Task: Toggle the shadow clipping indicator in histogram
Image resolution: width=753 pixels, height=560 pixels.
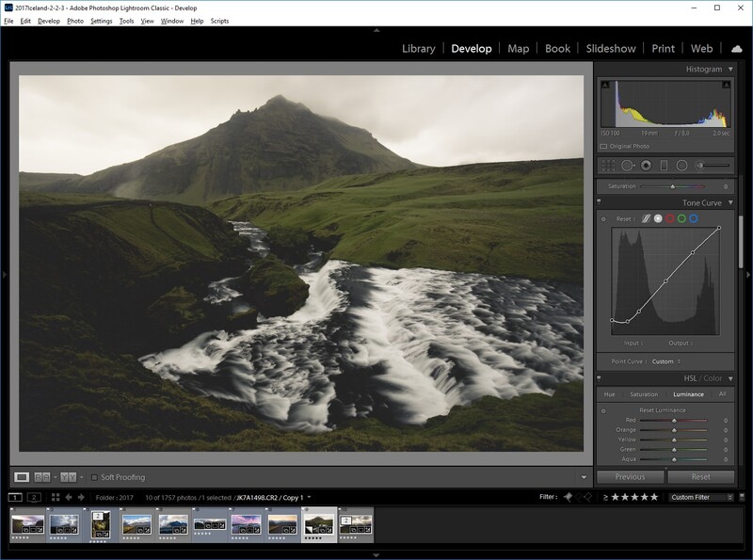Action: 605,85
